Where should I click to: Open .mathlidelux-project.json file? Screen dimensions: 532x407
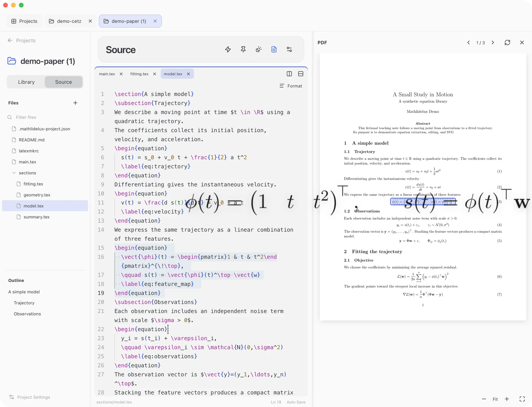[x=44, y=129]
